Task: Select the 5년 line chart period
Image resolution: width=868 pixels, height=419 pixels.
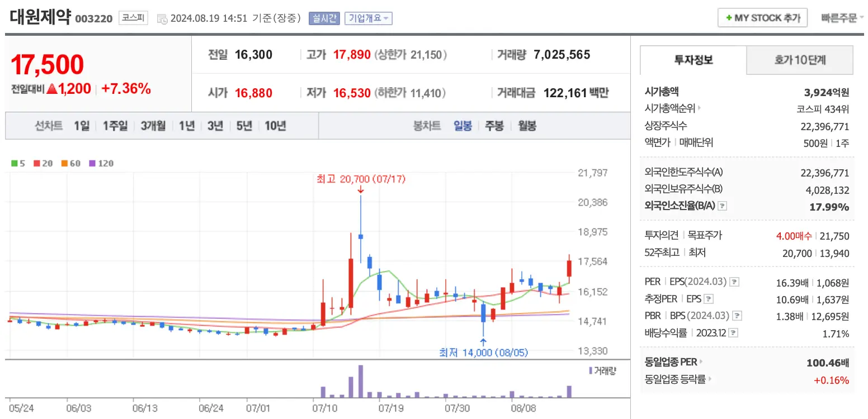Action: click(244, 126)
